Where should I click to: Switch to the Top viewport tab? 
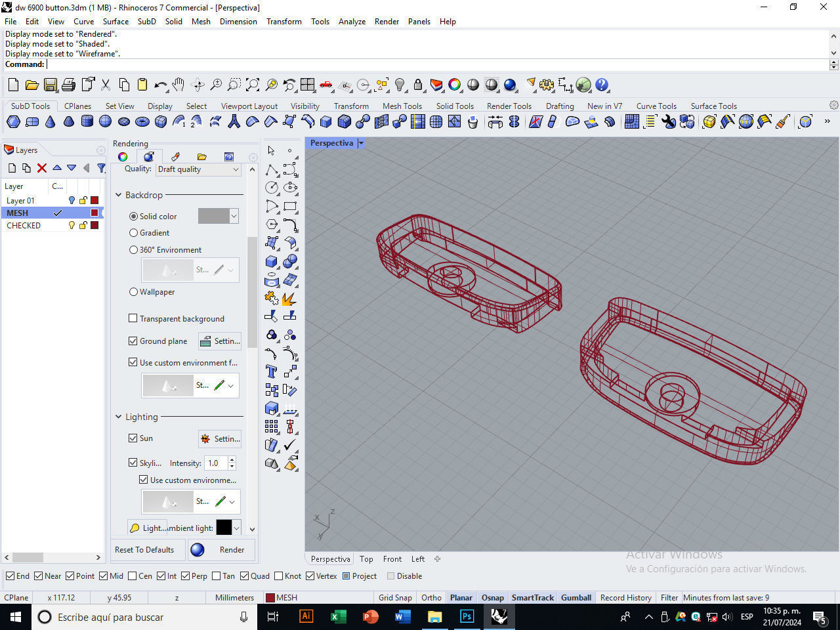click(366, 559)
